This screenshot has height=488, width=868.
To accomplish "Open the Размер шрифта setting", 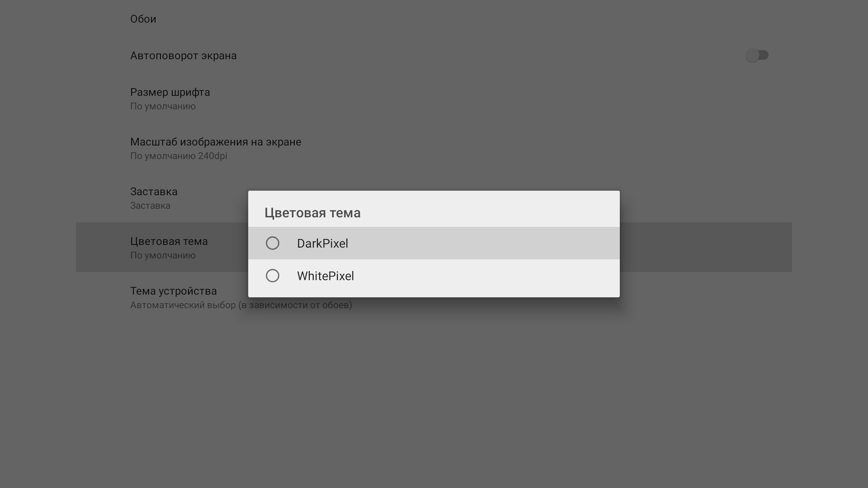I will (x=170, y=92).
